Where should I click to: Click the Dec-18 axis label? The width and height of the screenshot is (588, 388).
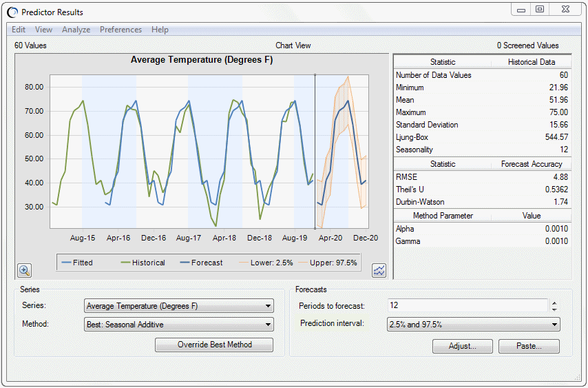260,238
